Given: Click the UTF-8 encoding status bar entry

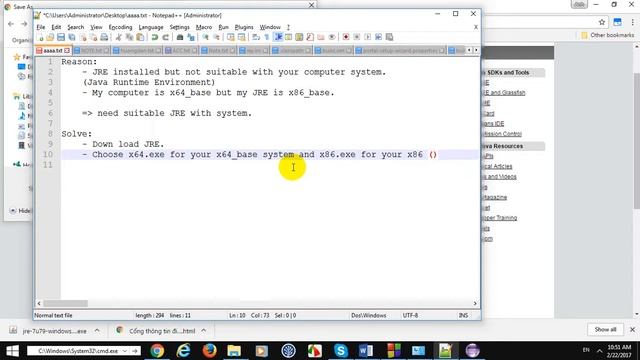Looking at the screenshot, I should [410, 316].
